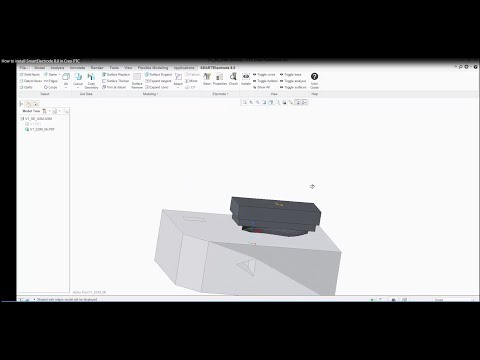This screenshot has width=480, height=360.
Task: Click the Surface Thicken tool
Action: [x=115, y=81]
